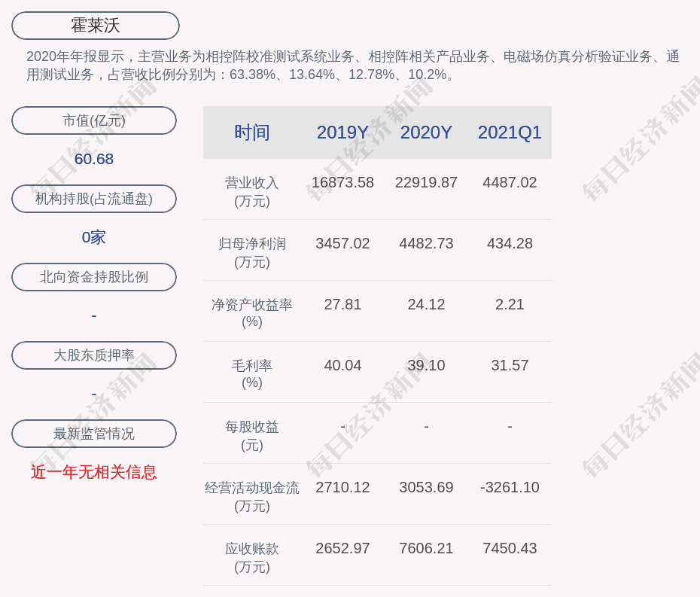Select the red 近一年无相关信息 text
700x597 pixels.
pos(94,472)
